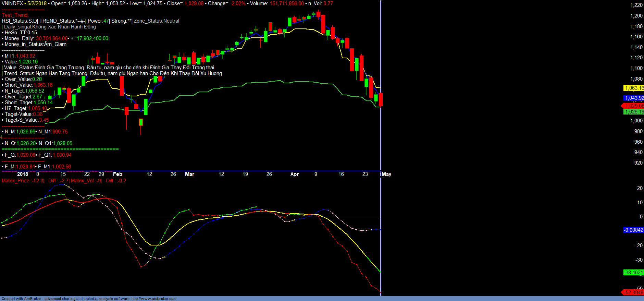Select the Zone_Status:Neutral text
This screenshot has height=301, width=644.
[x=157, y=21]
